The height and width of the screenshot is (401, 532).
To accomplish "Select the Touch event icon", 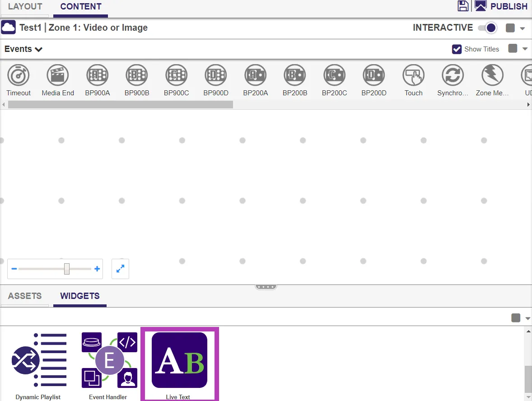I will [413, 75].
